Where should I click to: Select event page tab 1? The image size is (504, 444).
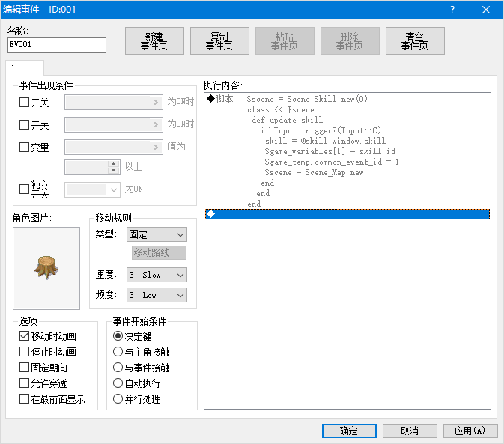pyautogui.click(x=25, y=68)
